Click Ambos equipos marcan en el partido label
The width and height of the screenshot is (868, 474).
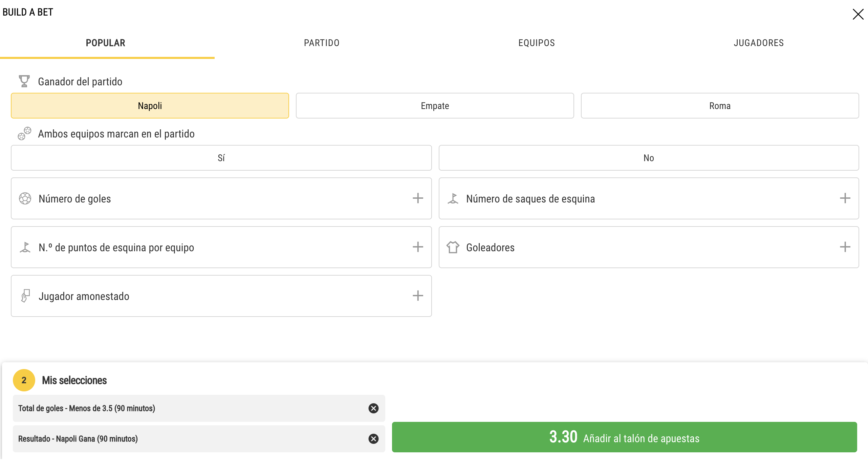click(x=116, y=134)
